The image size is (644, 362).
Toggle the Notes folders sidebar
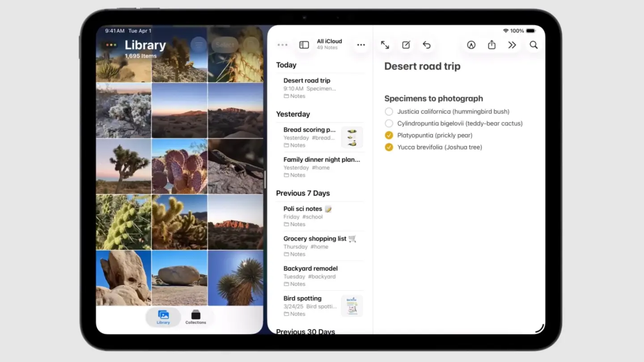(x=304, y=45)
